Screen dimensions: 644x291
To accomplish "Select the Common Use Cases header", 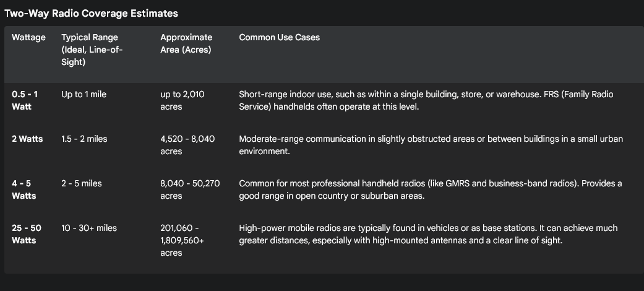I will point(280,38).
